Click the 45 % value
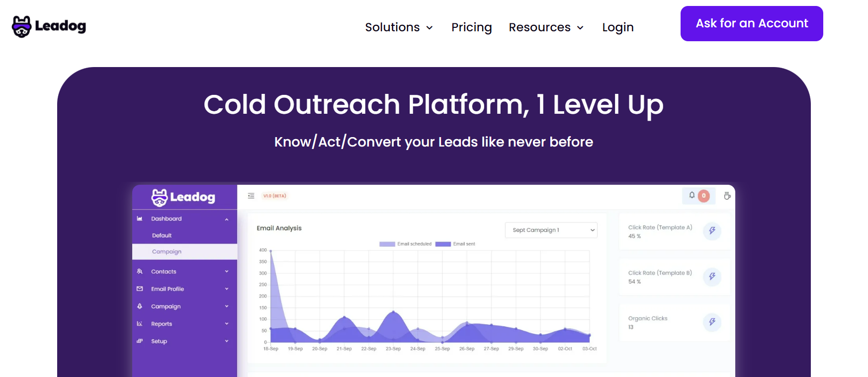Screen dimensions: 868x377 click(634, 236)
